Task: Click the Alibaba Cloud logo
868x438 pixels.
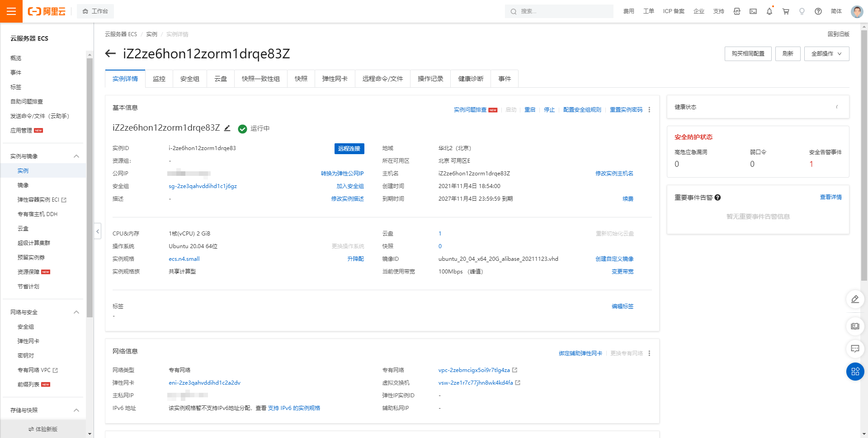Action: [47, 11]
